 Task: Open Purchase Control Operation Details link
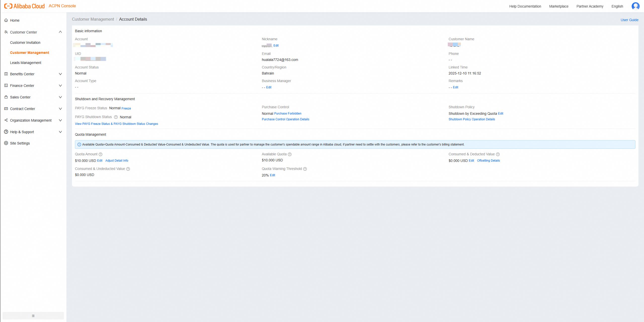pyautogui.click(x=285, y=119)
